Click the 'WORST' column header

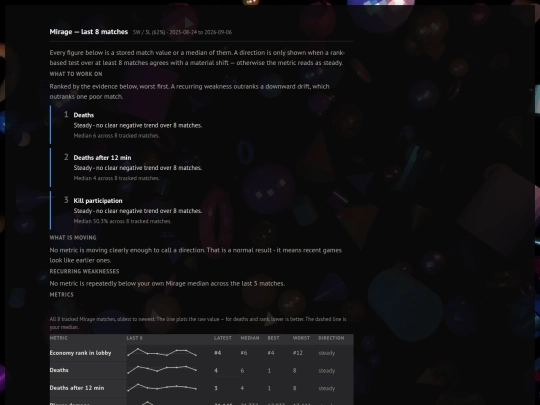[x=301, y=338]
